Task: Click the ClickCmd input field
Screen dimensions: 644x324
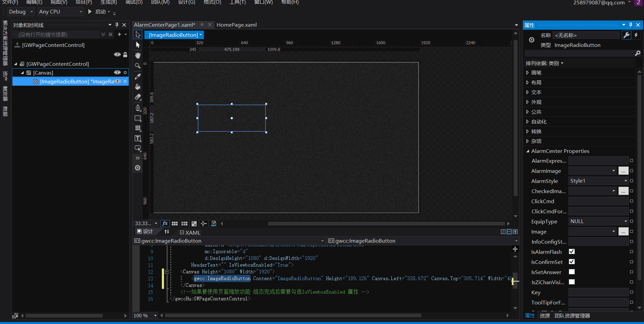Action: pos(598,201)
